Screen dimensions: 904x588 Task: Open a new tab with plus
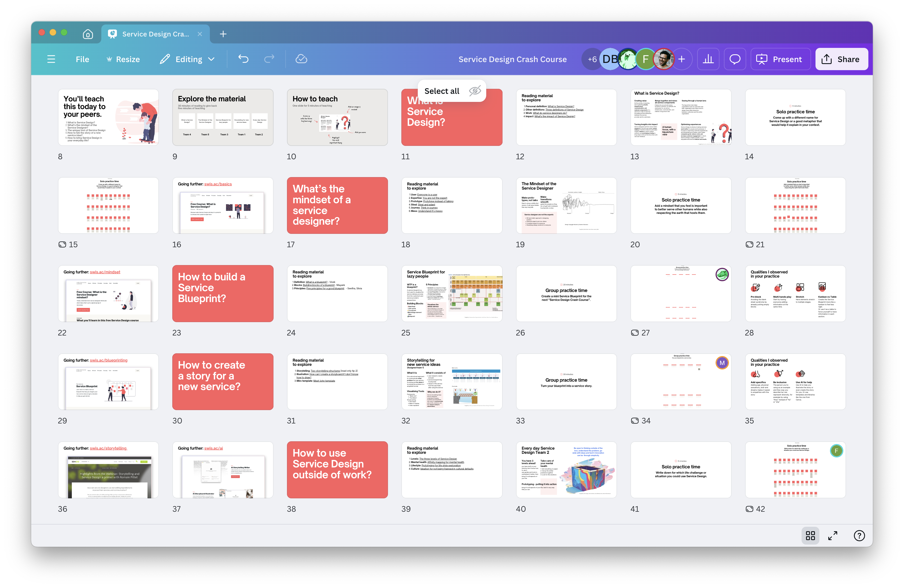click(223, 34)
